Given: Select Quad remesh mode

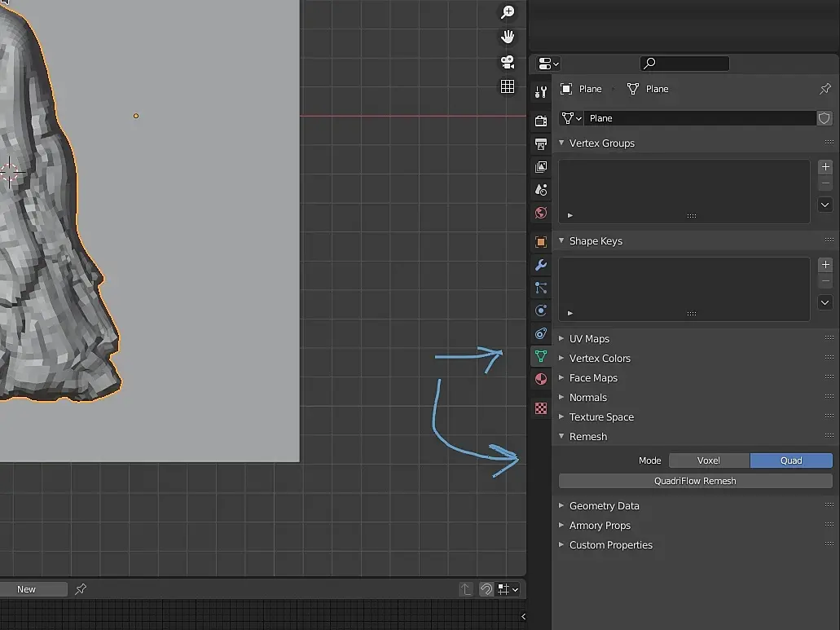Looking at the screenshot, I should 791,460.
